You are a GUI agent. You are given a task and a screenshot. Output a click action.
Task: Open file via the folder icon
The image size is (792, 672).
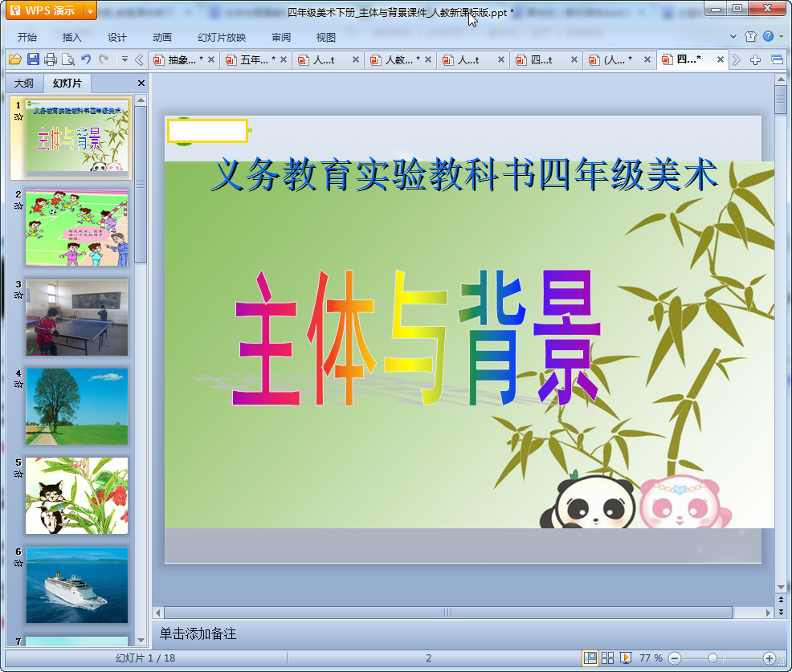15,59
